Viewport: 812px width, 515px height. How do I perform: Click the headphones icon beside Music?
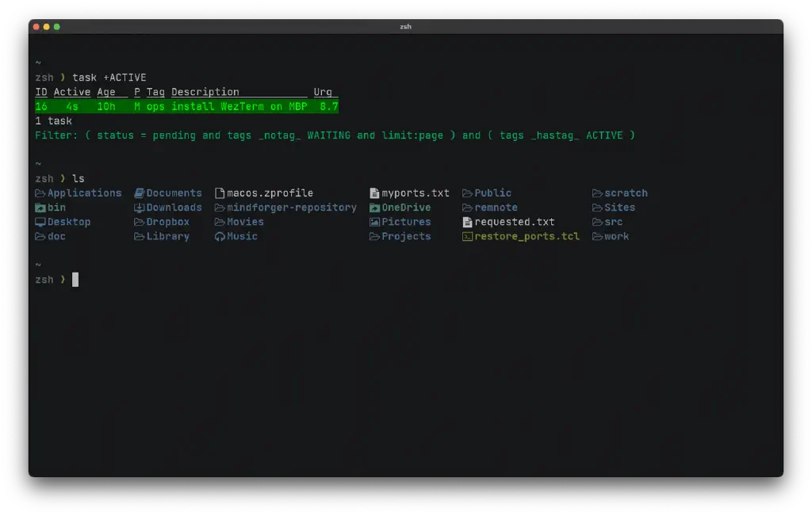pos(220,237)
